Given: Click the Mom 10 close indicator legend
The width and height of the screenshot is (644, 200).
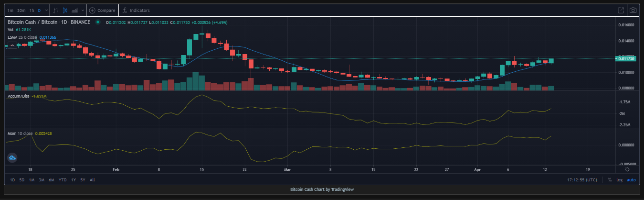Looking at the screenshot, I should coord(20,133).
